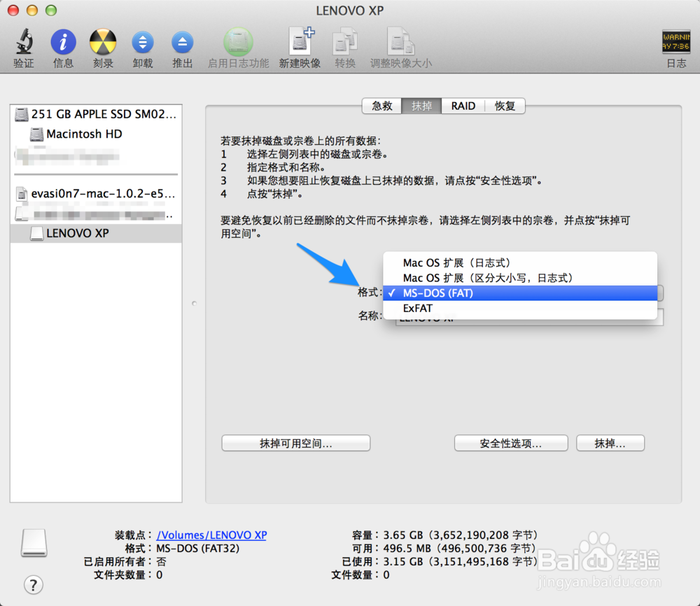Click the green zoom window button
This screenshot has width=700, height=606.
[51, 10]
